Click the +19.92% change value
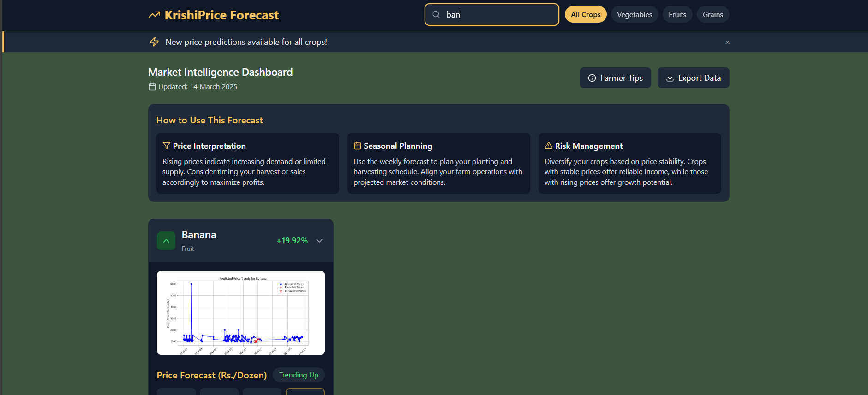Image resolution: width=868 pixels, height=395 pixels. click(x=292, y=241)
